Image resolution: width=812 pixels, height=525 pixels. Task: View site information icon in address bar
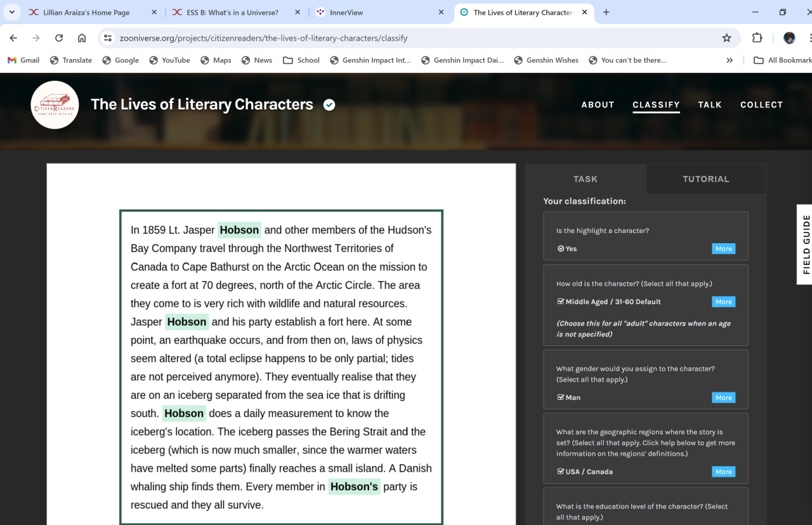click(108, 38)
